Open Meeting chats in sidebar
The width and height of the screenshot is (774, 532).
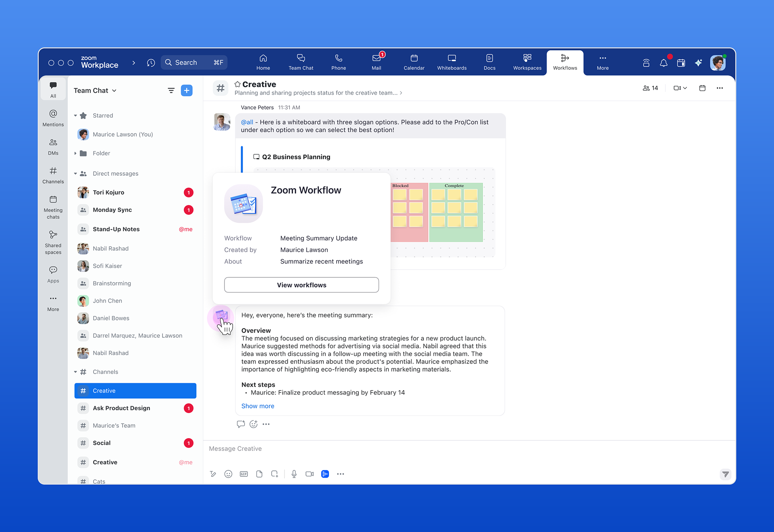[53, 207]
